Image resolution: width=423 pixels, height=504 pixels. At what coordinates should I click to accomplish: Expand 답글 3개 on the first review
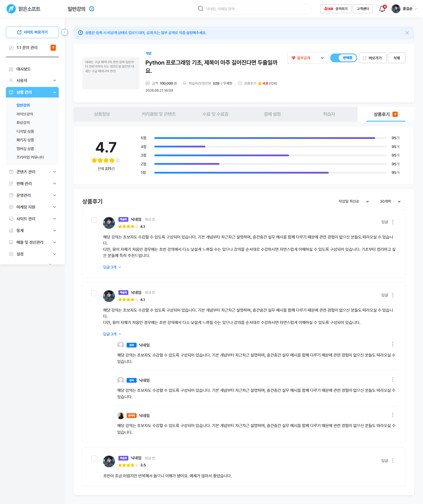click(112, 267)
